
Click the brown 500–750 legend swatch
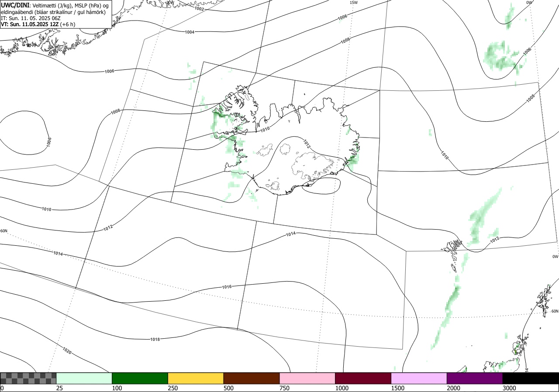click(252, 378)
